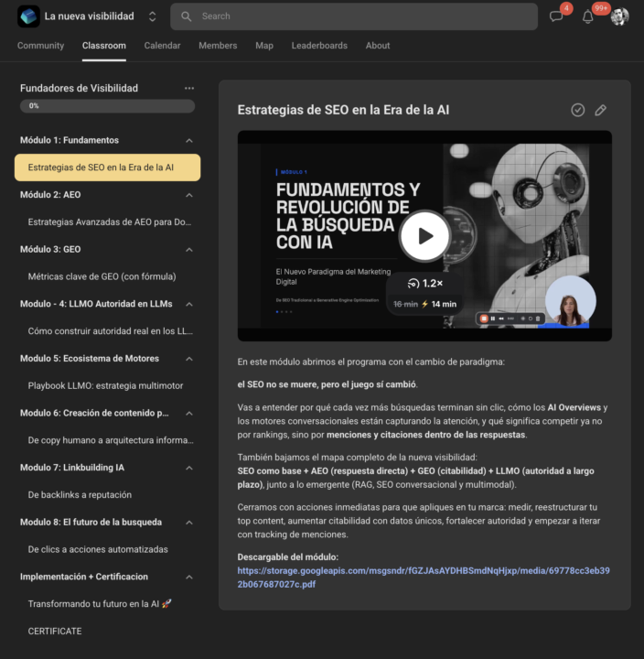Image resolution: width=644 pixels, height=659 pixels.
Task: Click the Descargable del módulo label
Action: 288,557
